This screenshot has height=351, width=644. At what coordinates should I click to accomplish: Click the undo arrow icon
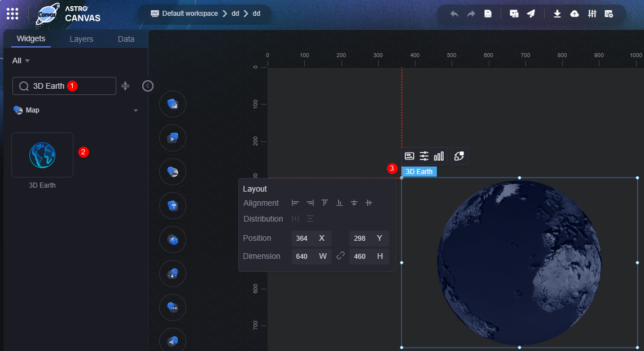coord(454,14)
